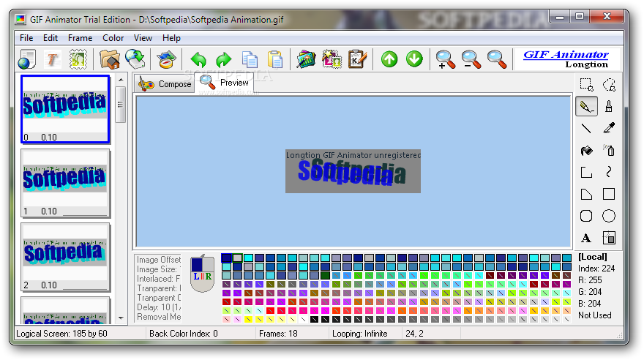Screen dimensions: 644x360
Task: Zoom in with plus magnifier
Action: (x=446, y=59)
